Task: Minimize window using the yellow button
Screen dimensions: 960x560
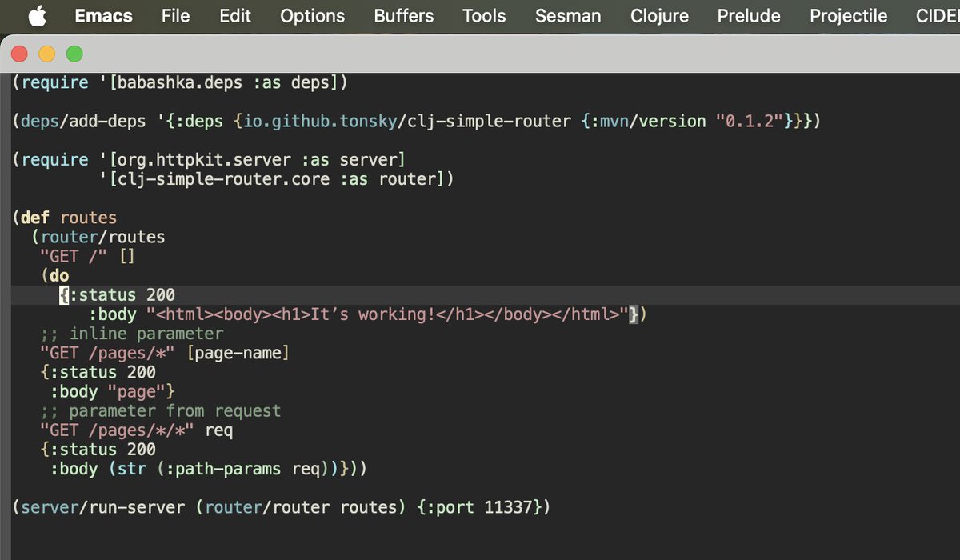Action: click(47, 54)
